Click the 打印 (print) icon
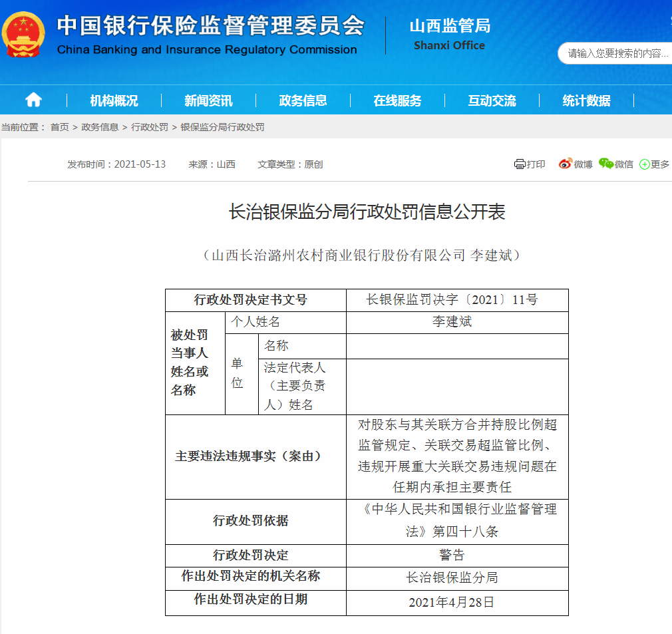The image size is (672, 634). 530,164
